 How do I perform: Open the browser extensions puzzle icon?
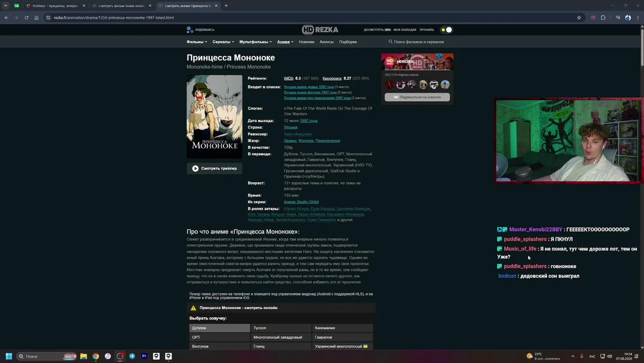click(603, 18)
